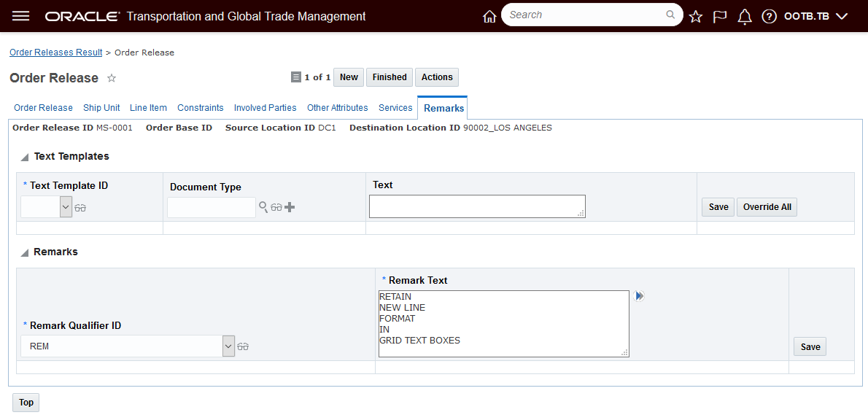Screen dimensions: 868x415
Task: Open Remark Qualifier ID dropdown
Action: (228, 346)
